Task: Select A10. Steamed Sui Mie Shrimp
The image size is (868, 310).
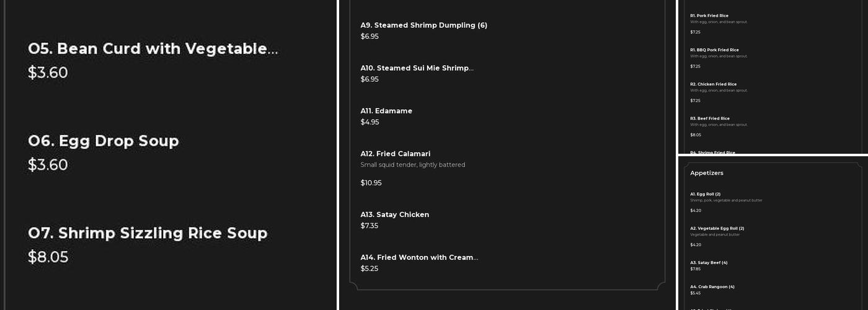Action: (417, 68)
